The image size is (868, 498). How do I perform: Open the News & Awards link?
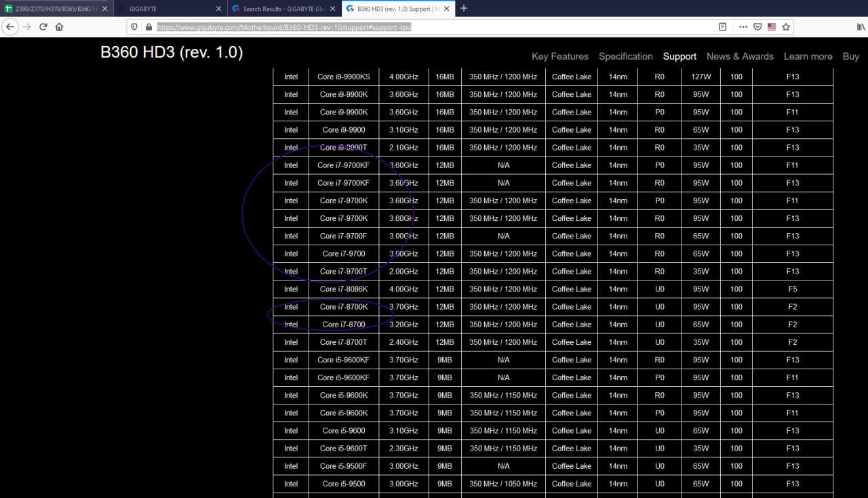(740, 56)
